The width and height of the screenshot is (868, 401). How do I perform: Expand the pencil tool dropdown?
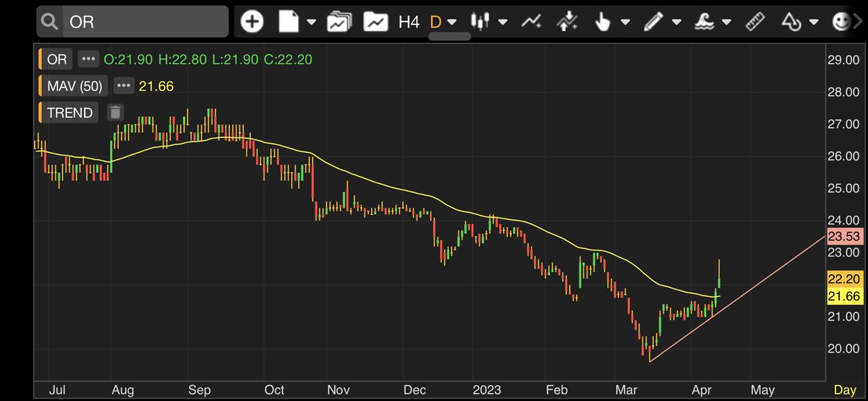pyautogui.click(x=676, y=22)
